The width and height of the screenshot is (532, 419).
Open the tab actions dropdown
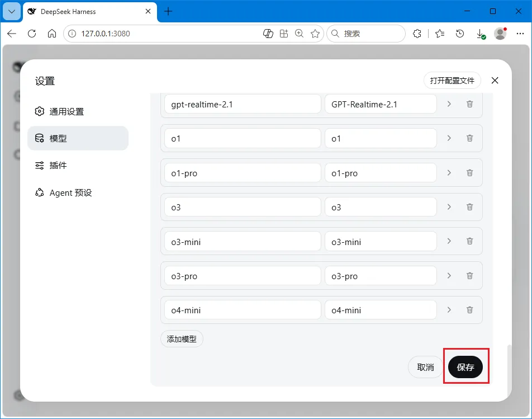[x=12, y=11]
